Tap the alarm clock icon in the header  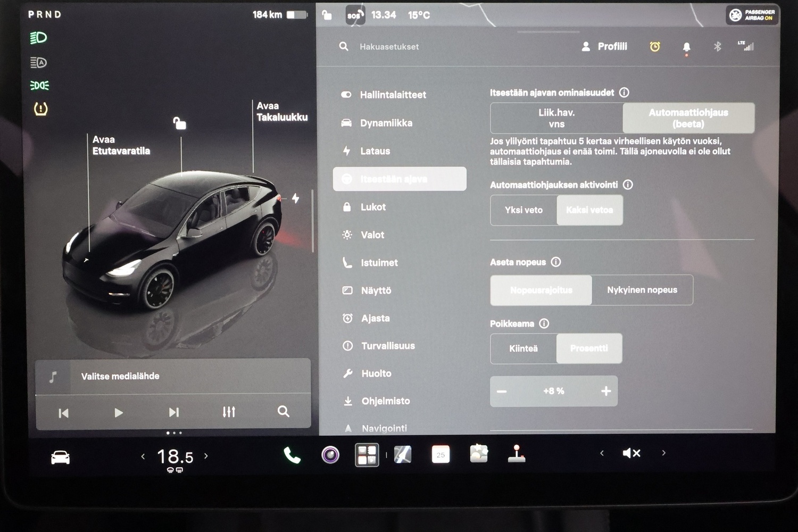pyautogui.click(x=655, y=47)
